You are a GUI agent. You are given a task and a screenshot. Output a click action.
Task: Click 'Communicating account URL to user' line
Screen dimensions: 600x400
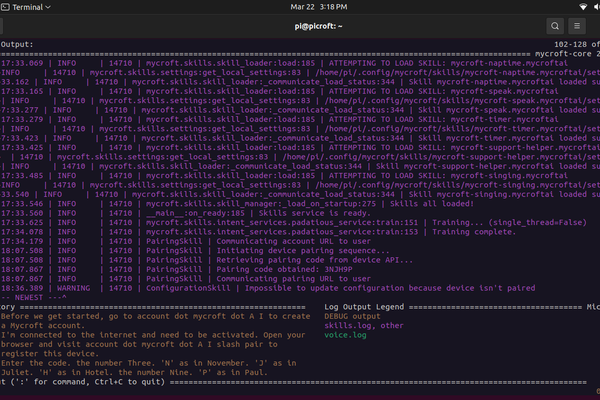coord(186,241)
